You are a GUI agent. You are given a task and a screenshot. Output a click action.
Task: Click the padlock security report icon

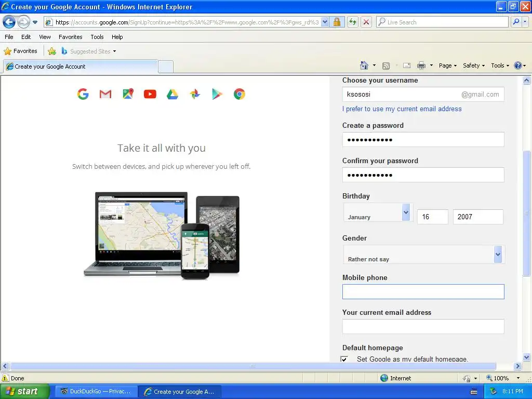click(337, 22)
